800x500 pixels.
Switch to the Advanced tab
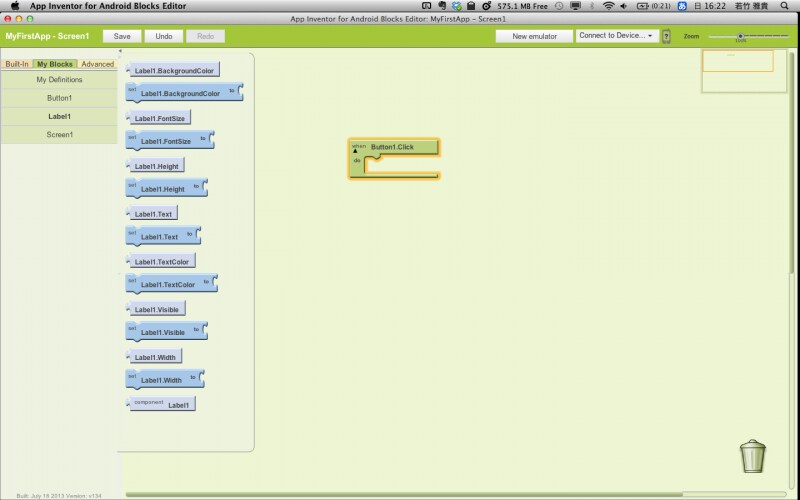(x=98, y=64)
